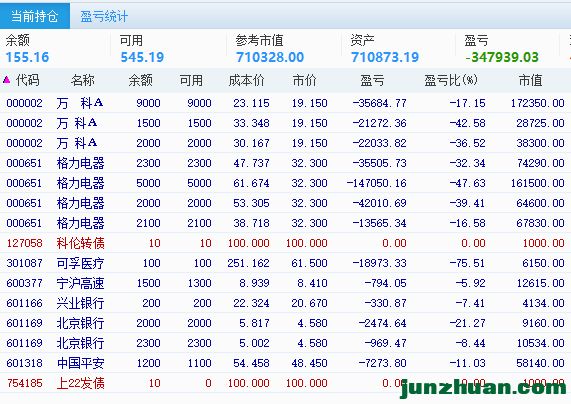571x404 pixels.
Task: Click the green total 盈亏 value
Action: click(502, 57)
